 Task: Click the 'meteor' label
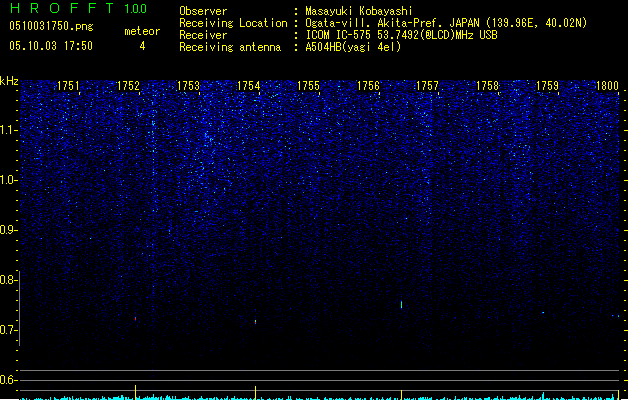[142, 31]
